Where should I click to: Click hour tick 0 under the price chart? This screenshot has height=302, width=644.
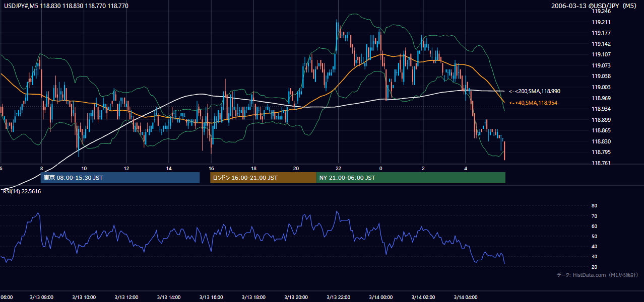[381, 168]
